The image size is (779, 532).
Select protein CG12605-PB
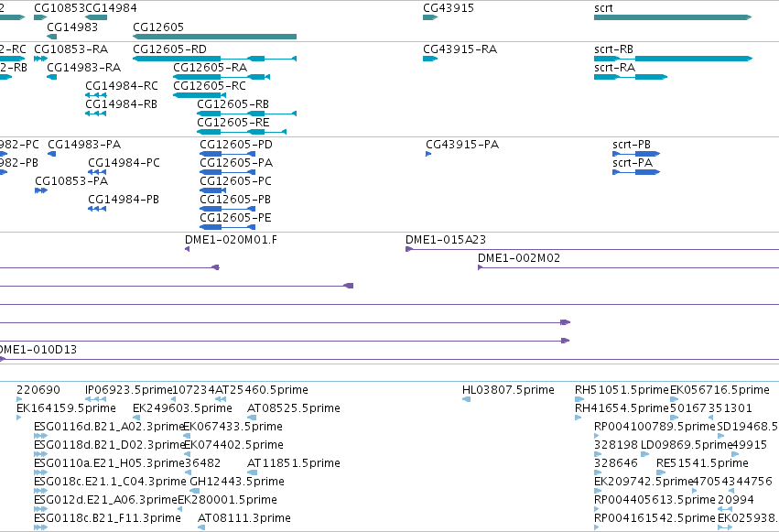coord(228,209)
